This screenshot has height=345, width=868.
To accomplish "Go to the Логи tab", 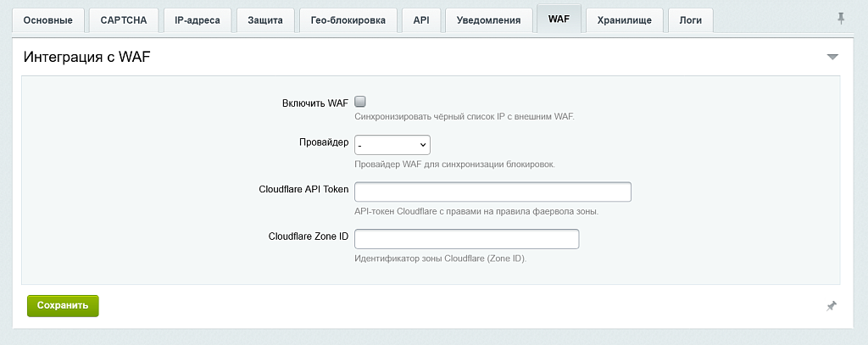I will (690, 20).
